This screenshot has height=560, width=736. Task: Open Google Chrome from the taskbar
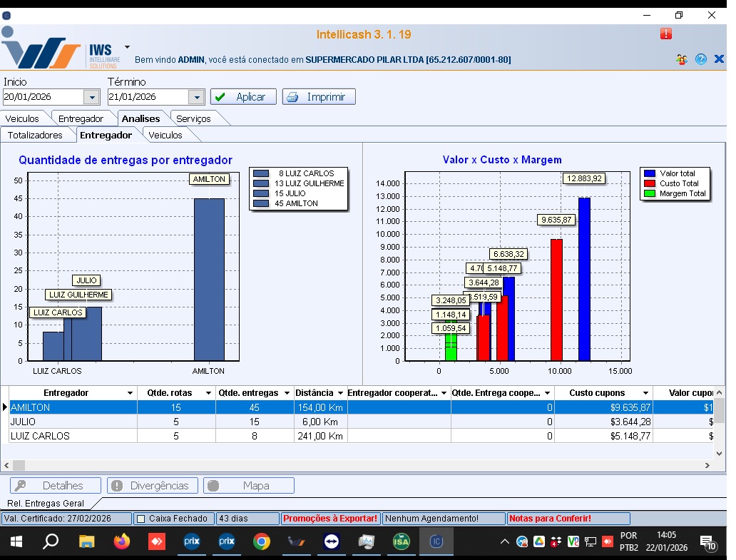click(x=262, y=542)
